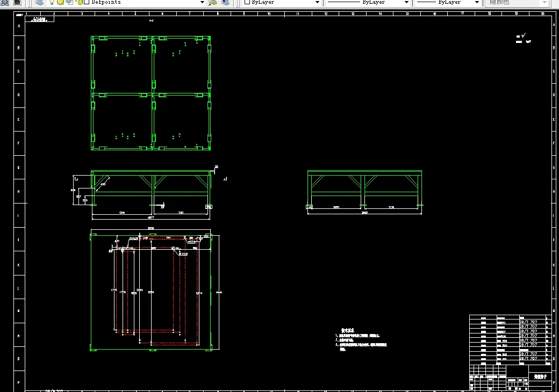Open the ByLayer lineweight dropdown
This screenshot has width=559, height=392.
pyautogui.click(x=477, y=2)
